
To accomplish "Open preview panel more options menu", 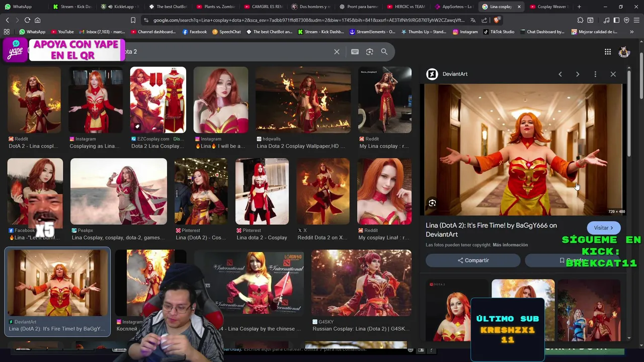I will (595, 74).
